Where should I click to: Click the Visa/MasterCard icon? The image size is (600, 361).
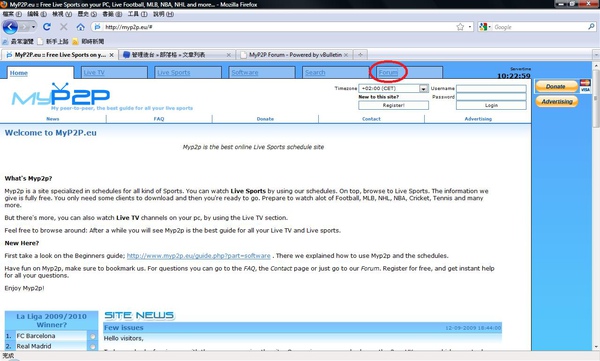tap(585, 86)
